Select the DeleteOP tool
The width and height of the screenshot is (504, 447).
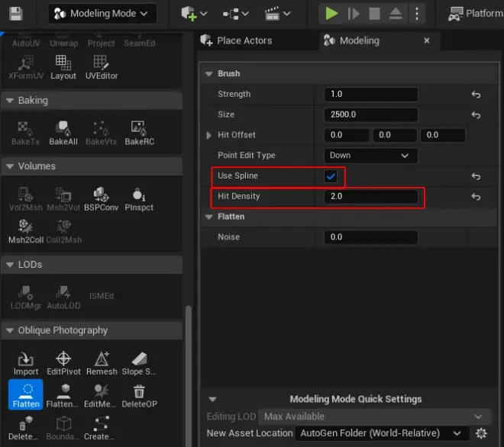pyautogui.click(x=139, y=396)
